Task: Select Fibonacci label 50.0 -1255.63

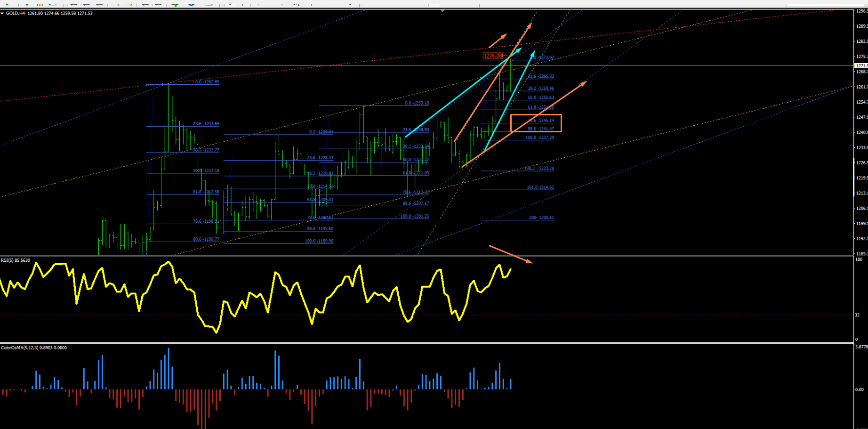Action: tap(541, 97)
